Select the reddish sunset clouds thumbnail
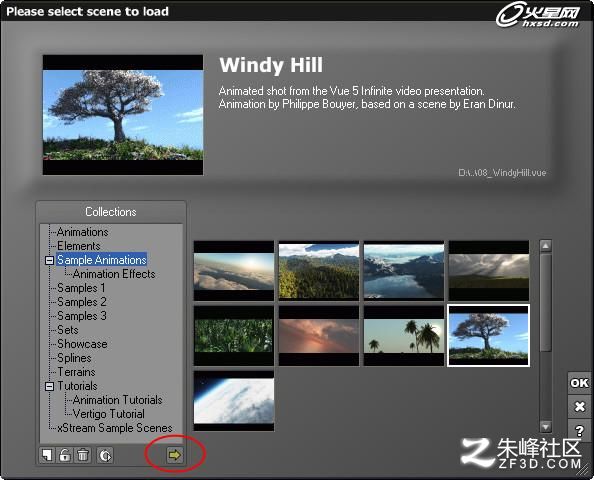 tap(319, 336)
